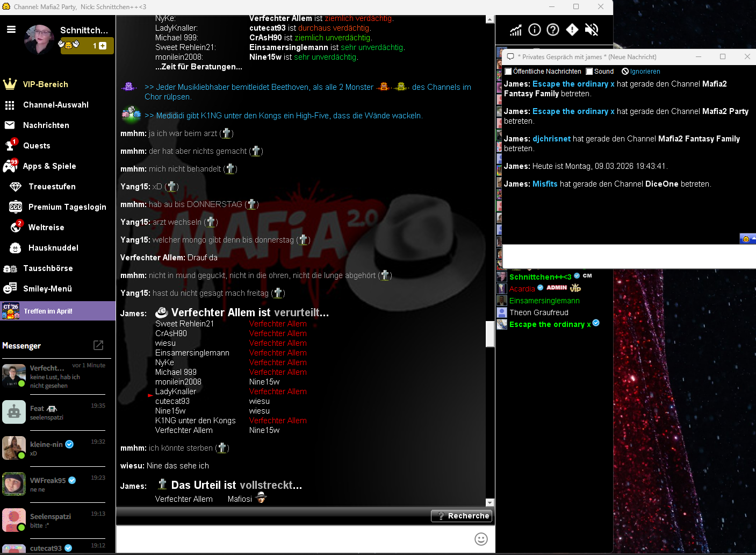Click the help question mark icon
Viewport: 756px width, 555px height.
[553, 30]
